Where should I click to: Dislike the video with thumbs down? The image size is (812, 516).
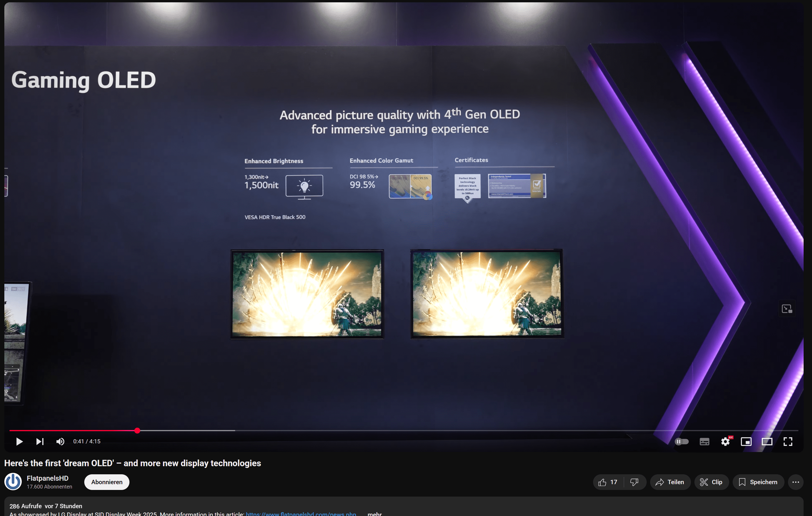click(634, 482)
